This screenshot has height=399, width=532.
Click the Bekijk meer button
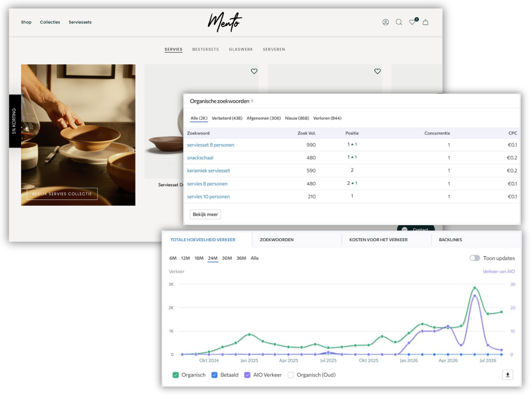206,215
